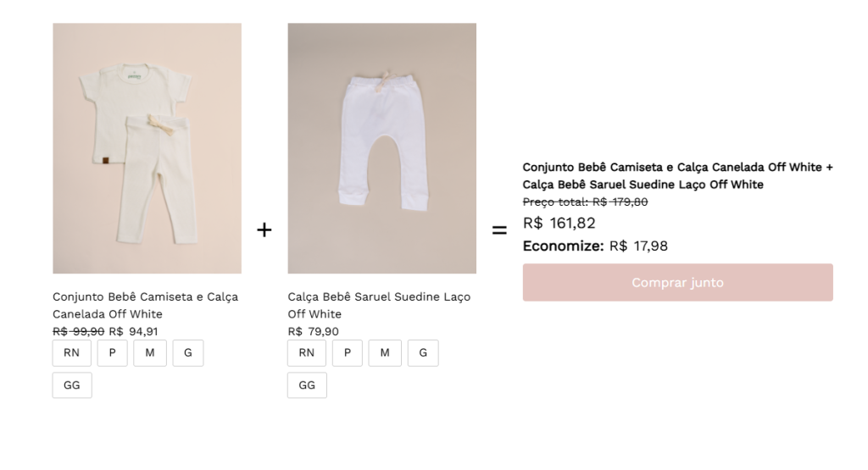Open the Calça Saruel product image
Image resolution: width=868 pixels, height=470 pixels.
click(x=382, y=148)
